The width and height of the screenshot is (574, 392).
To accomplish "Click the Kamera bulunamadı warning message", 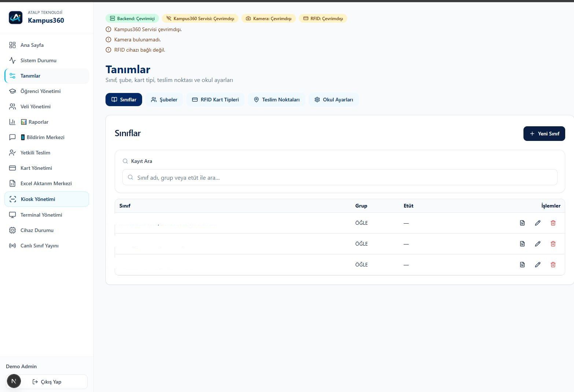I will tap(137, 40).
